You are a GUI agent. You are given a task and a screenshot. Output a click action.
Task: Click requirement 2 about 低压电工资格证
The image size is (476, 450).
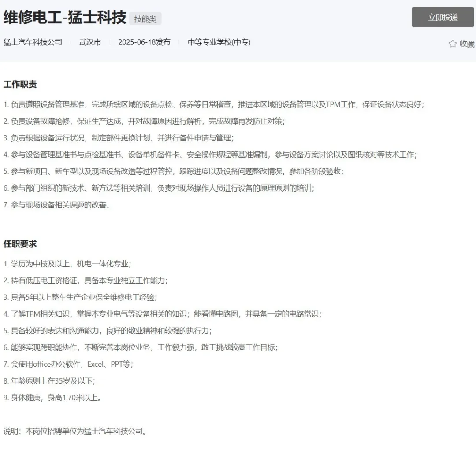pos(86,280)
